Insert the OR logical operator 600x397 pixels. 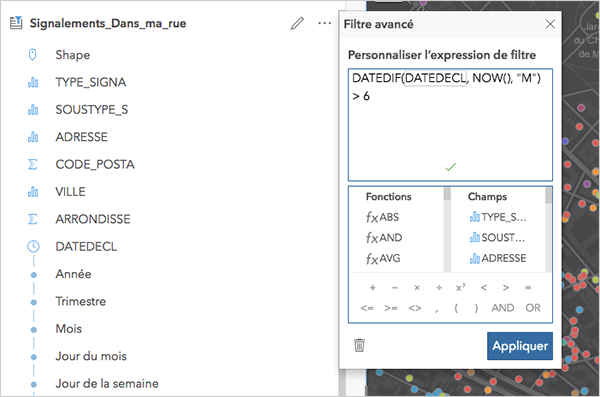(533, 308)
